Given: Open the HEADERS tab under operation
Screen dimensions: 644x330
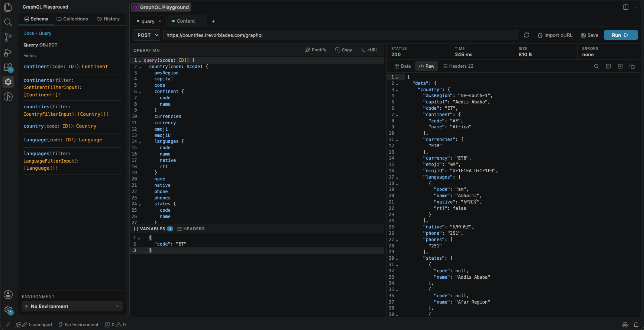Looking at the screenshot, I should 191,229.
